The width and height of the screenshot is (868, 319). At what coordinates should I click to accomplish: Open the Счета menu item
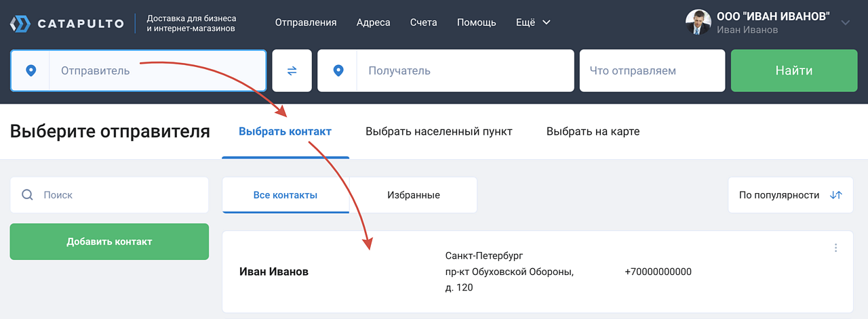tap(423, 22)
